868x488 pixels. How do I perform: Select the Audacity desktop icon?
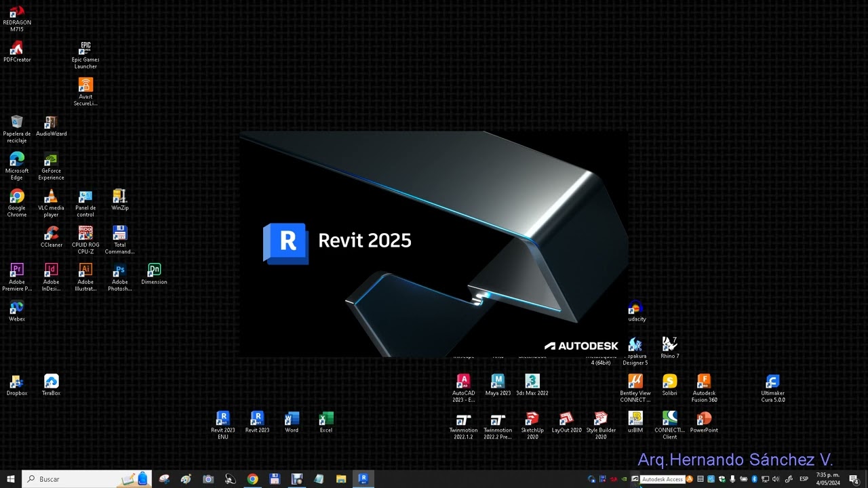(635, 312)
